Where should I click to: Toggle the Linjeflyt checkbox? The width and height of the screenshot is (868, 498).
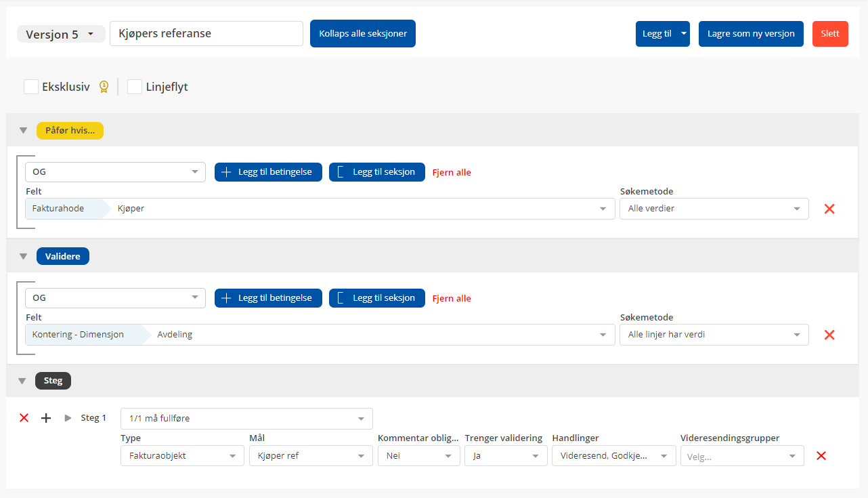tap(135, 87)
